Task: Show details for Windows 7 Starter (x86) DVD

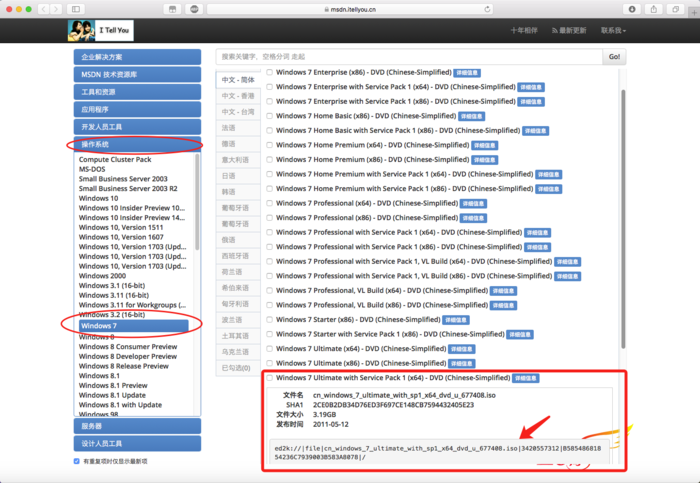Action: pos(456,320)
